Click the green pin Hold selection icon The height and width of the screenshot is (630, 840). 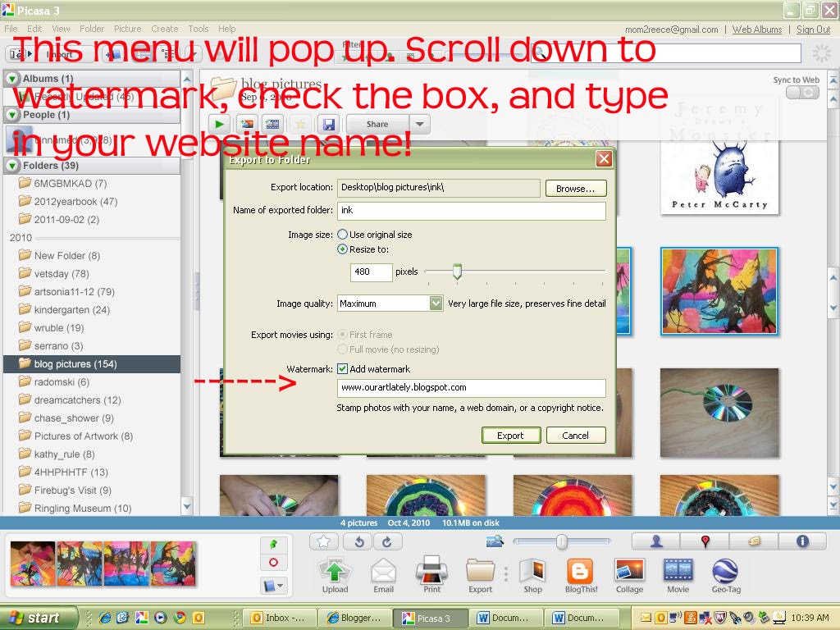click(x=273, y=545)
